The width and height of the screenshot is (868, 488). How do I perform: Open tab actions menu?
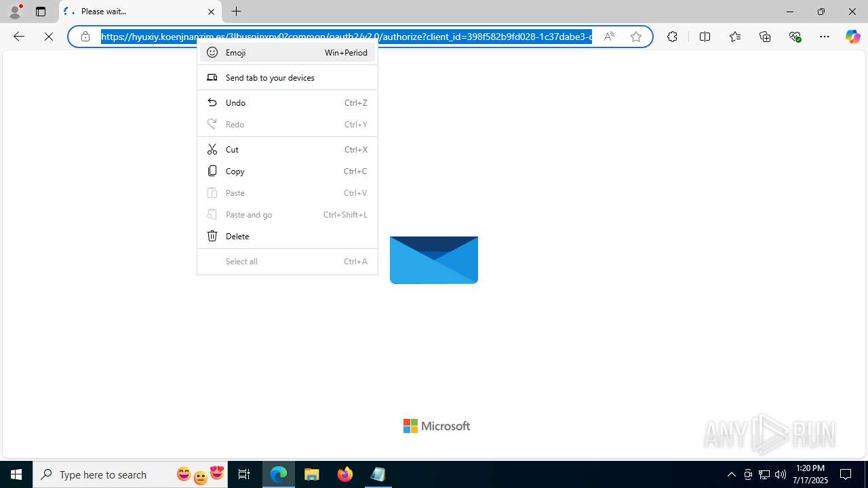(x=41, y=12)
